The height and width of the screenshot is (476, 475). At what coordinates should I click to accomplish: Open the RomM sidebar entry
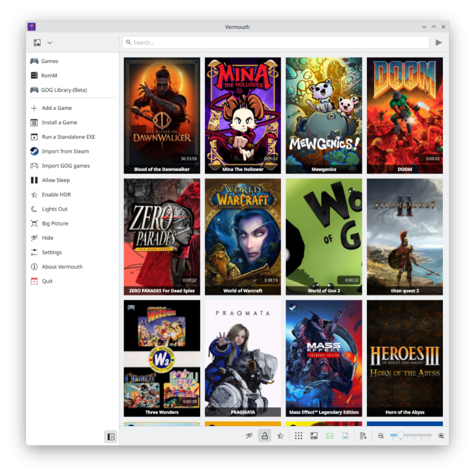72,75
